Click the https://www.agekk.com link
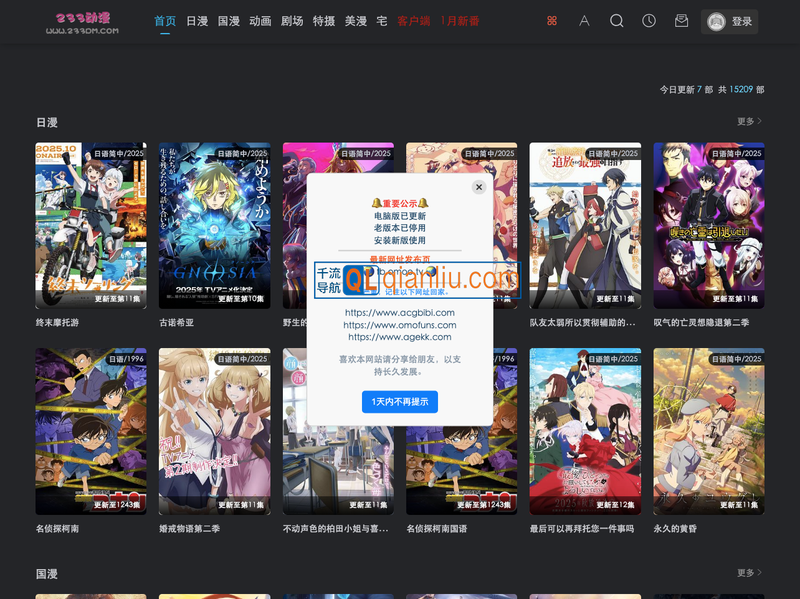800x599 pixels. (399, 337)
